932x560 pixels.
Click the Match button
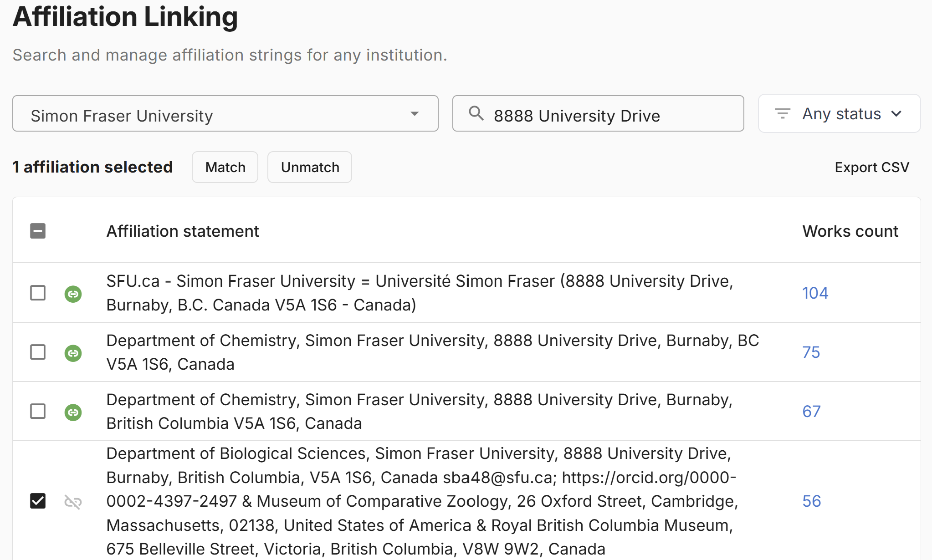(225, 167)
